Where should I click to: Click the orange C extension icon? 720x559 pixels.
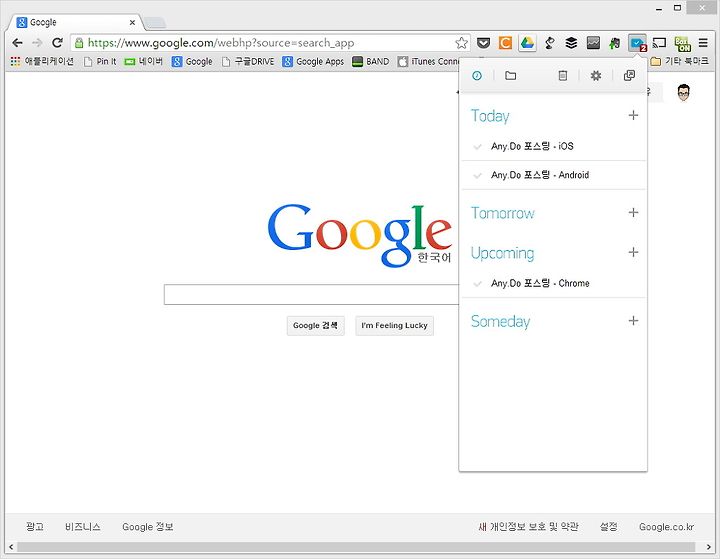505,43
